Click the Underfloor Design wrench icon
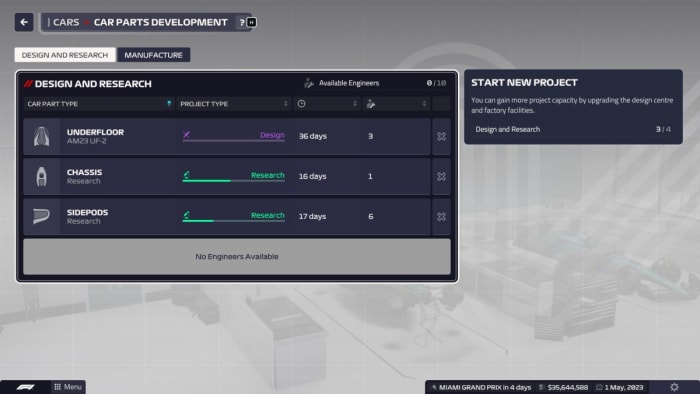Image resolution: width=700 pixels, height=394 pixels. (186, 134)
